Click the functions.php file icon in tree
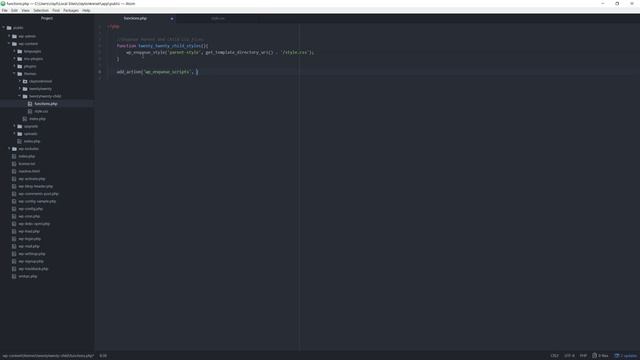The image size is (640, 360). point(30,104)
